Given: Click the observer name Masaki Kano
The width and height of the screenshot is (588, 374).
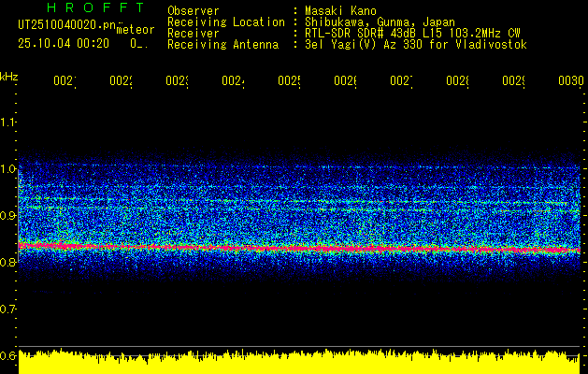Looking at the screenshot, I should 340,11.
